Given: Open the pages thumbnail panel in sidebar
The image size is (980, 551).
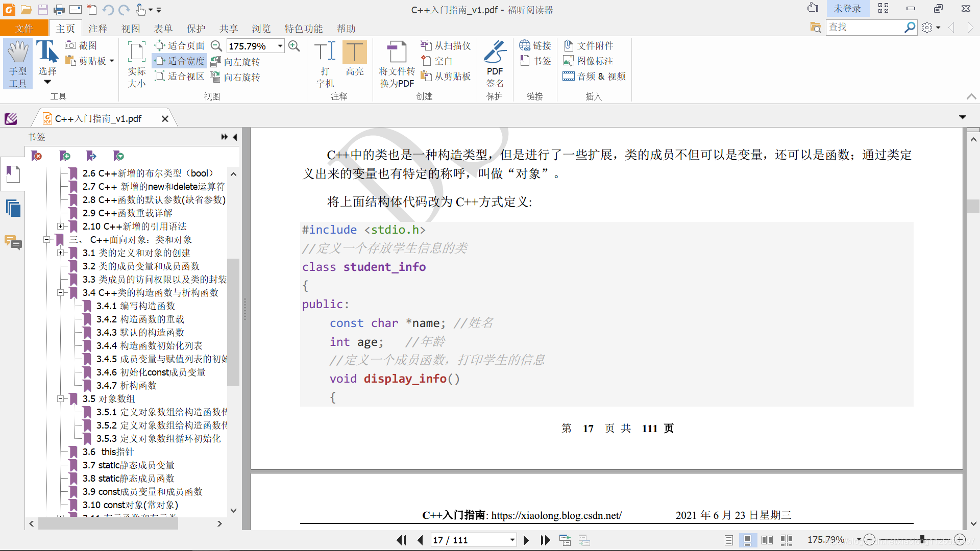Looking at the screenshot, I should (13, 208).
